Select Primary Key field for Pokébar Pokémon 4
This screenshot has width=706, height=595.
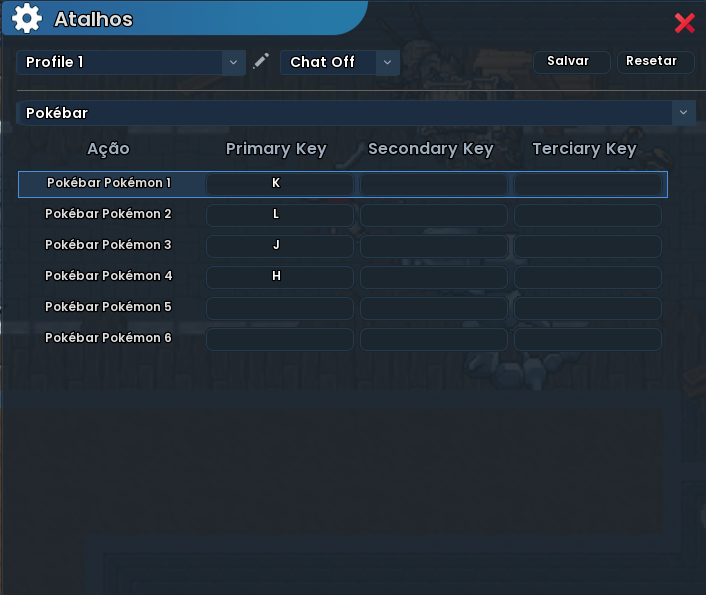pyautogui.click(x=280, y=277)
